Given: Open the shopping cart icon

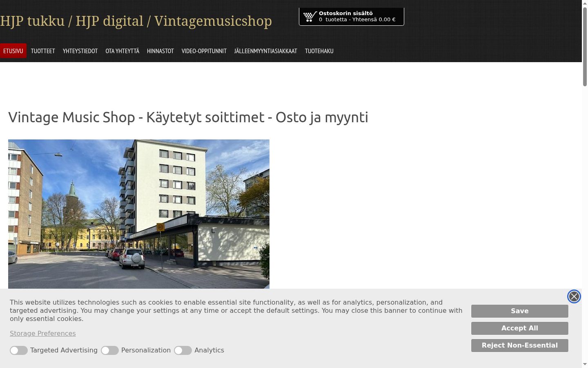Looking at the screenshot, I should pyautogui.click(x=310, y=17).
